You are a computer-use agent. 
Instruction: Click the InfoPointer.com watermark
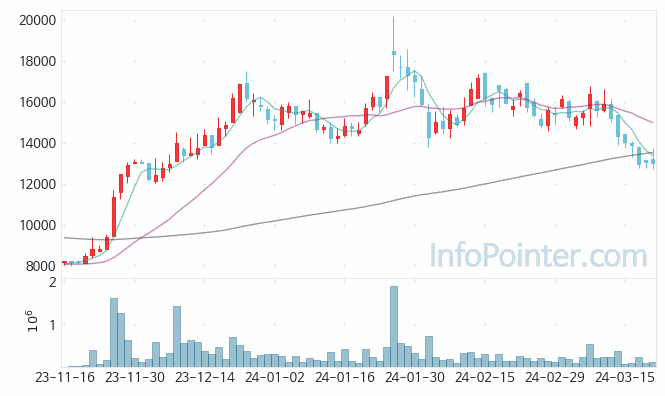click(539, 256)
